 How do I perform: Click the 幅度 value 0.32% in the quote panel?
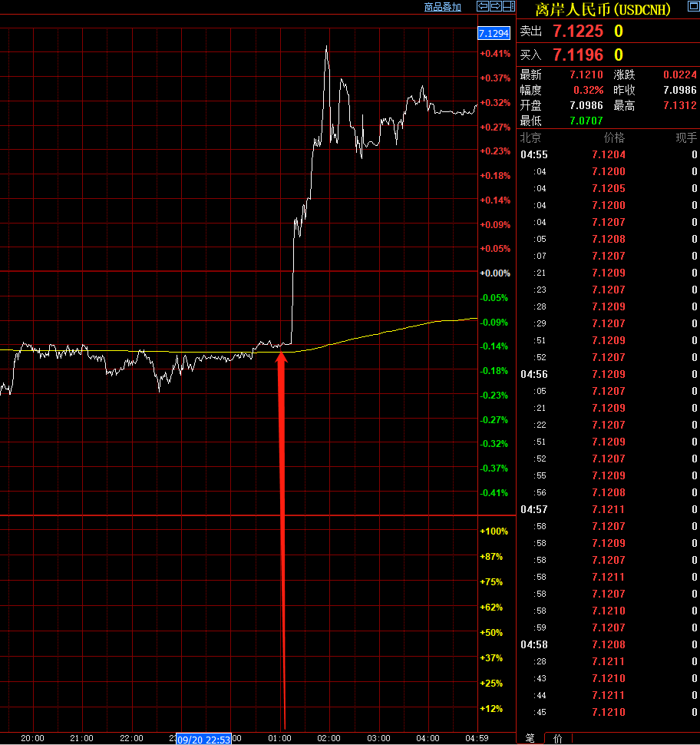pos(588,91)
